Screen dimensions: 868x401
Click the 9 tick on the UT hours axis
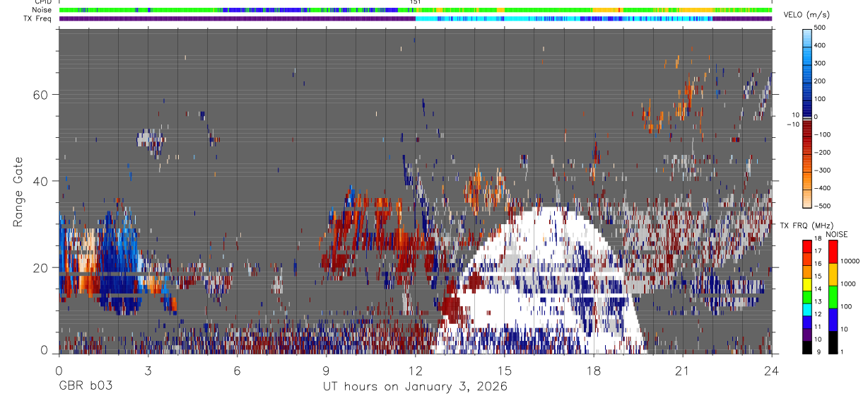tap(326, 369)
